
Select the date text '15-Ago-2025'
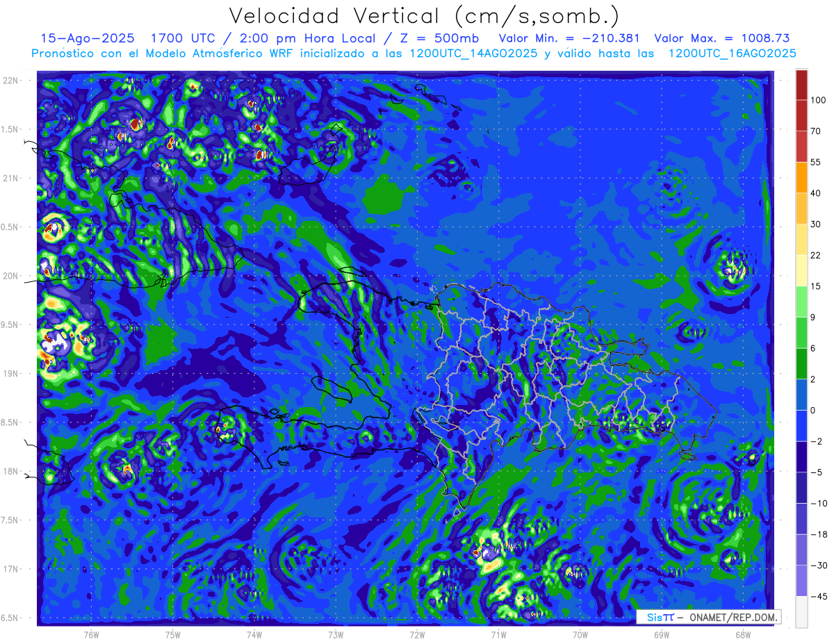88,38
